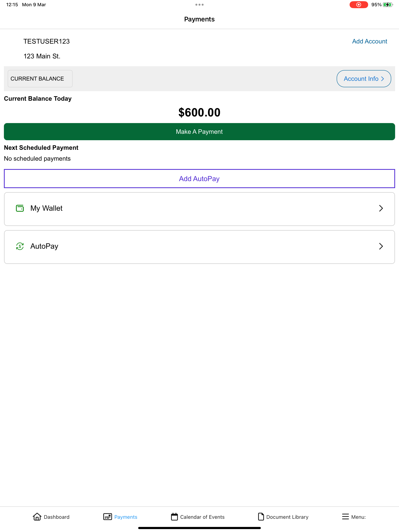
Task: Select the Document Library page icon
Action: coord(261,517)
